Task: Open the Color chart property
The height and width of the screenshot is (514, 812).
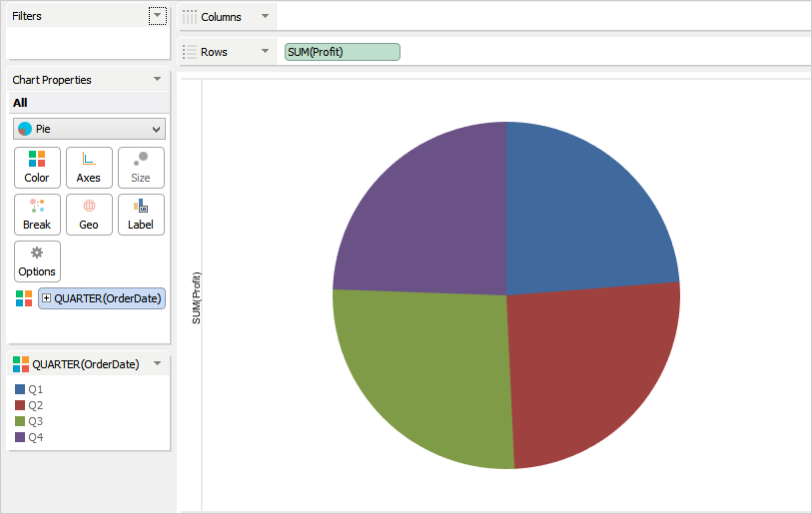Action: [x=37, y=168]
